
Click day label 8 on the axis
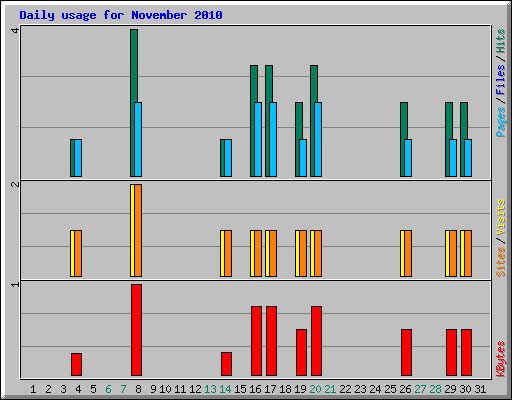pyautogui.click(x=138, y=389)
